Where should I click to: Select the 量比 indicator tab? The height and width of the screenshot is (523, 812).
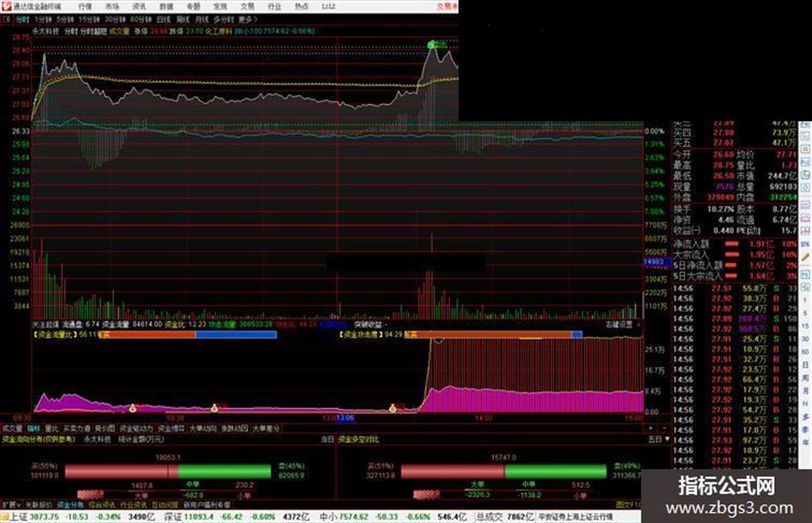[x=52, y=429]
